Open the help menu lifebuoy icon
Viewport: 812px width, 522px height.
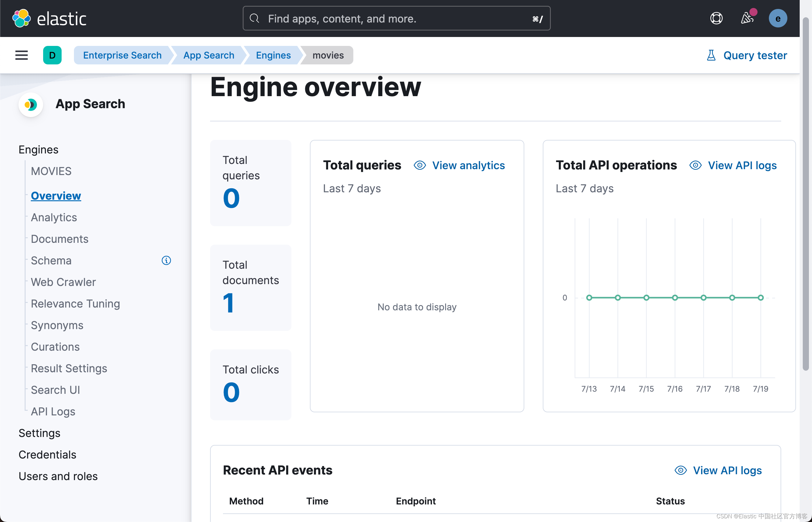click(x=716, y=18)
